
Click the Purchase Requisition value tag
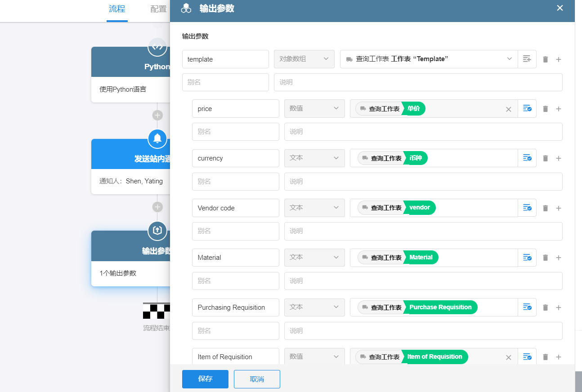(x=417, y=307)
